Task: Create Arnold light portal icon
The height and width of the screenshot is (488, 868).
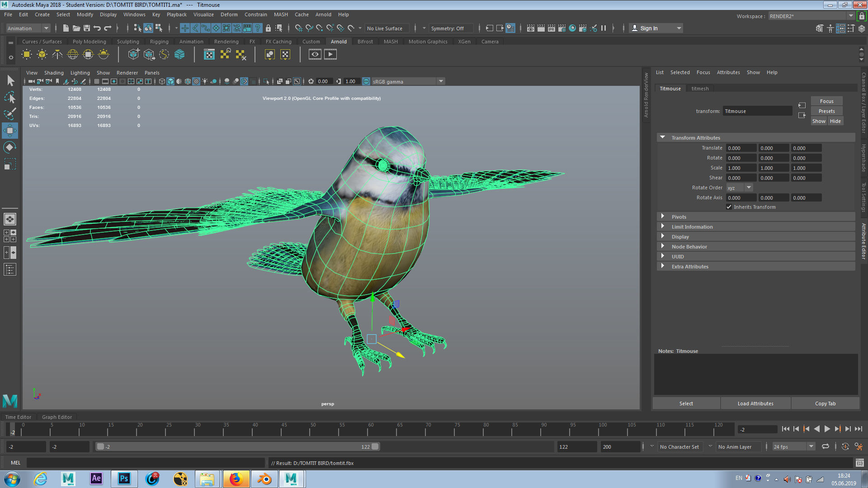Action: click(x=88, y=55)
